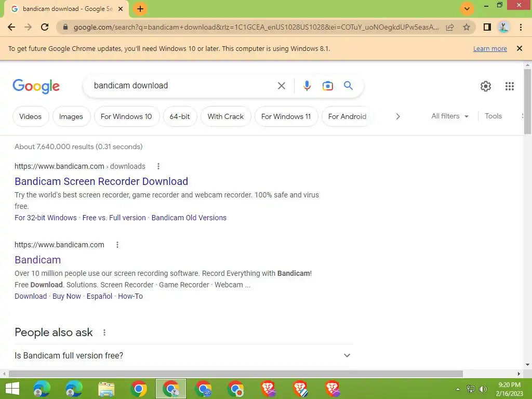532x399 pixels.
Task: Open People also ask options menu
Action: point(104,332)
